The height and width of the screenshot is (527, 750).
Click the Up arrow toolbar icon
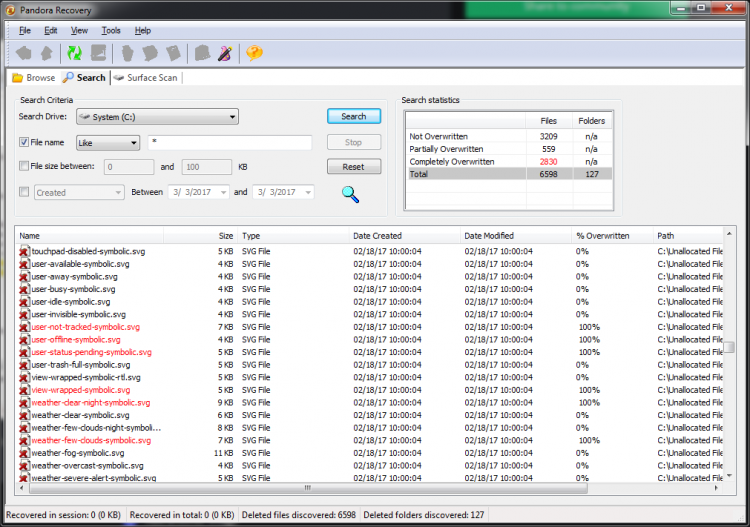47,53
